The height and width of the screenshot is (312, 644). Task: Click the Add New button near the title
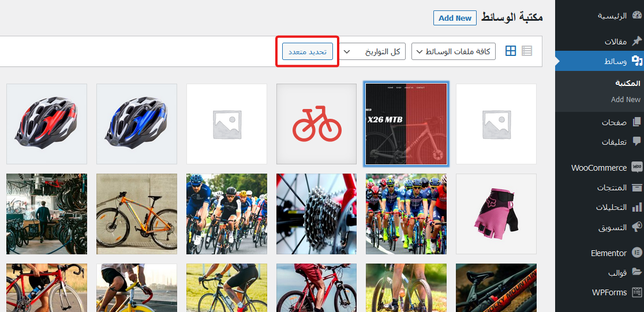[455, 18]
